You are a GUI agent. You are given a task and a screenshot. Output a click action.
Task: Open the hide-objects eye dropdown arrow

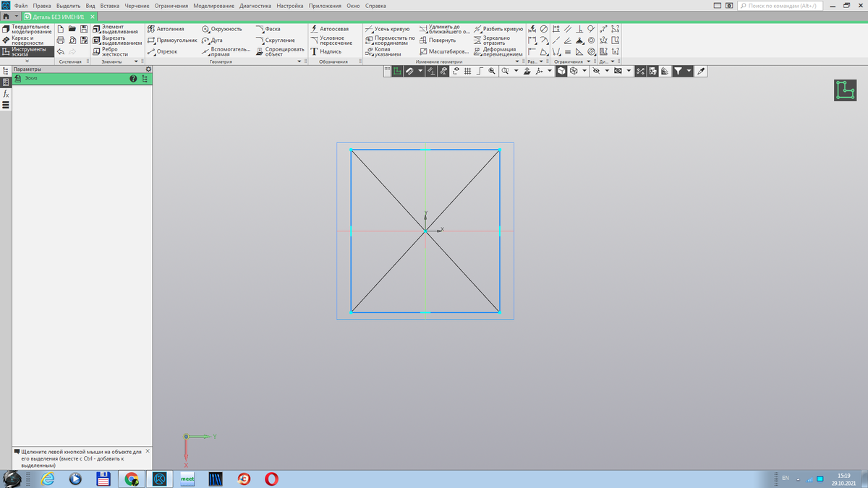[607, 72]
